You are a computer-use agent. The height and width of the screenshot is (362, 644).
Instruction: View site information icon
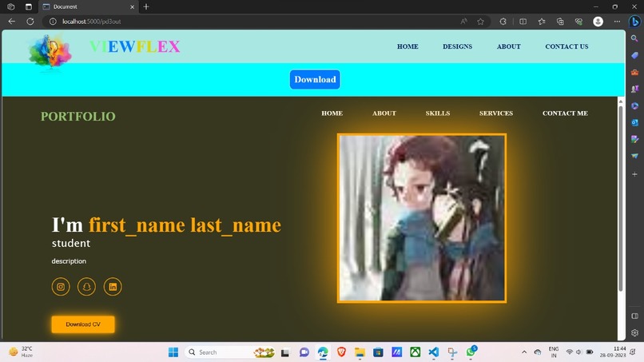click(53, 22)
